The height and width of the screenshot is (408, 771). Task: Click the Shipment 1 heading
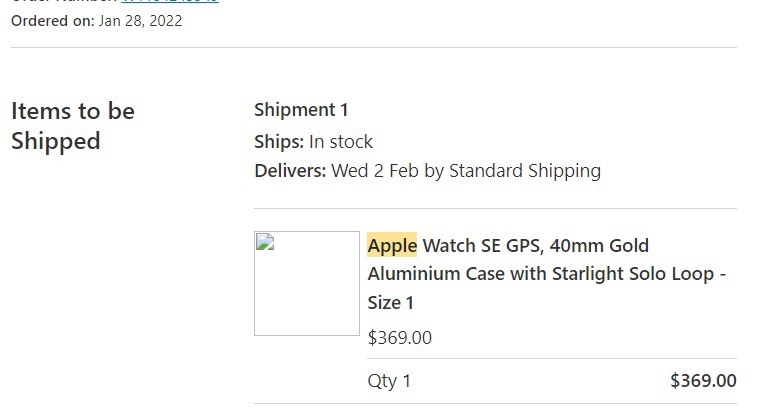pos(301,110)
